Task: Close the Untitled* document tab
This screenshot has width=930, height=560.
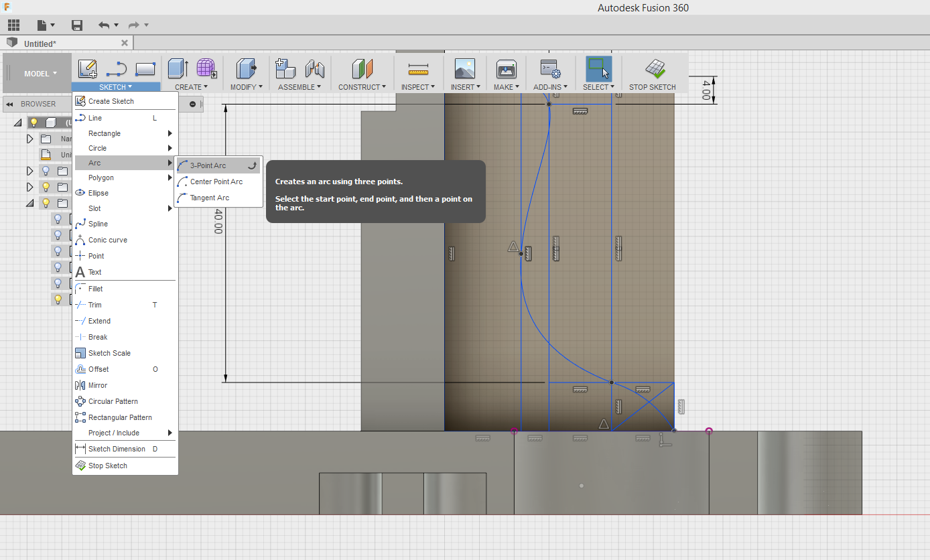Action: [124, 43]
